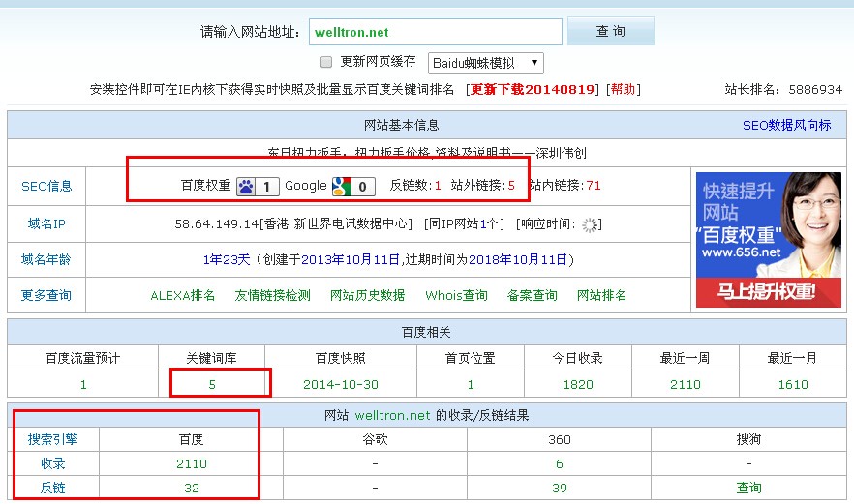
Task: Open the ALEXA排名 query link
Action: point(183,295)
